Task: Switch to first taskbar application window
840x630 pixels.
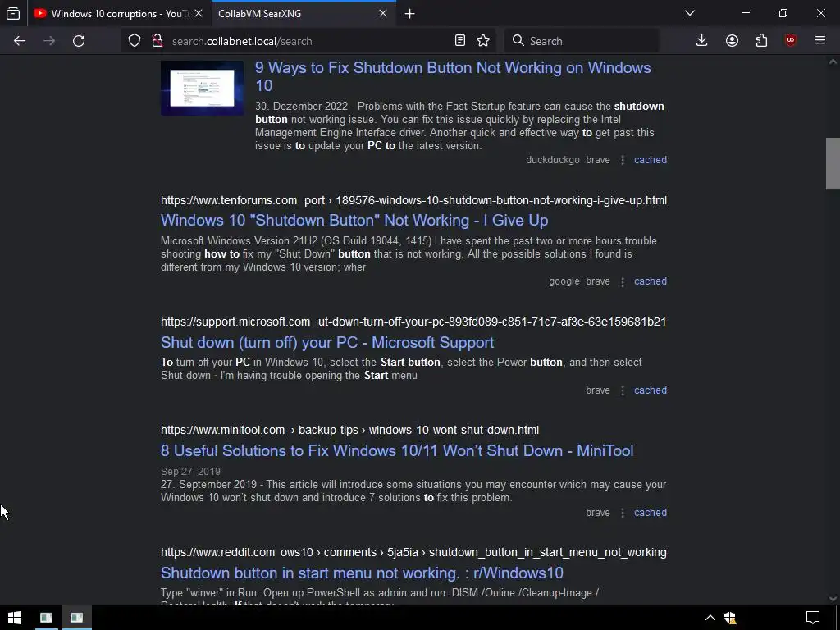Action: click(46, 618)
